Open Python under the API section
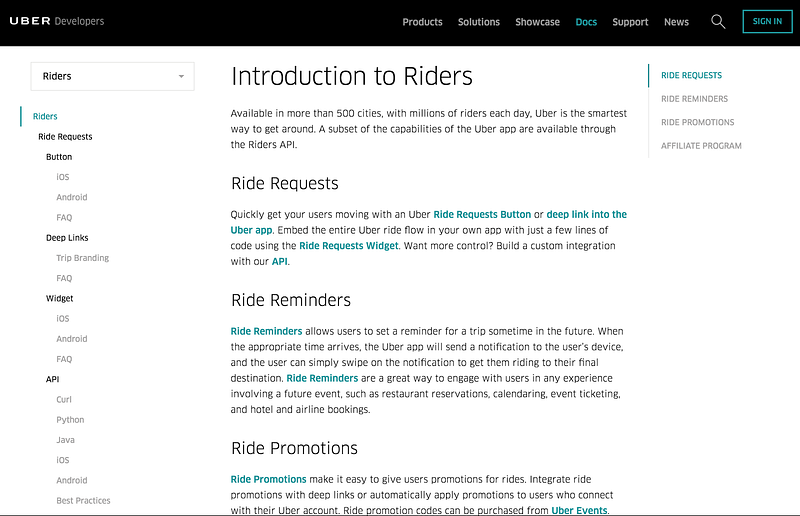This screenshot has height=516, width=800. (70, 420)
